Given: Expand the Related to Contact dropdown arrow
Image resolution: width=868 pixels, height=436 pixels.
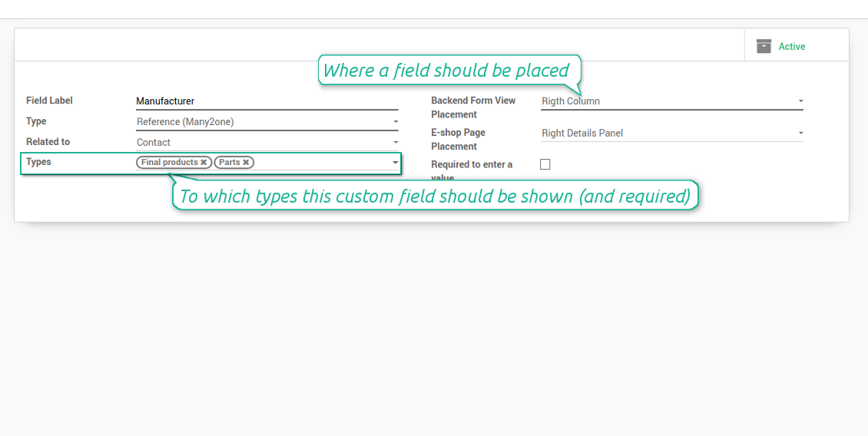Looking at the screenshot, I should click(396, 142).
